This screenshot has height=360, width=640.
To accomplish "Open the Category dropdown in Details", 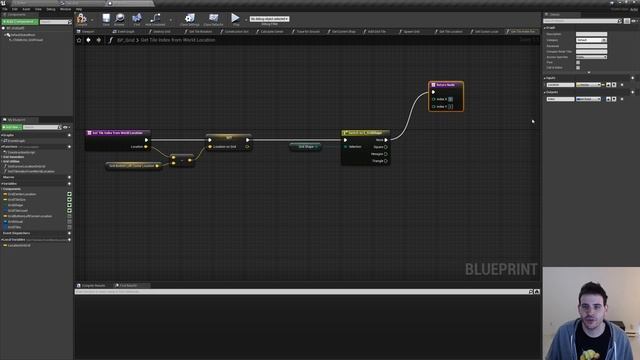I will [591, 40].
